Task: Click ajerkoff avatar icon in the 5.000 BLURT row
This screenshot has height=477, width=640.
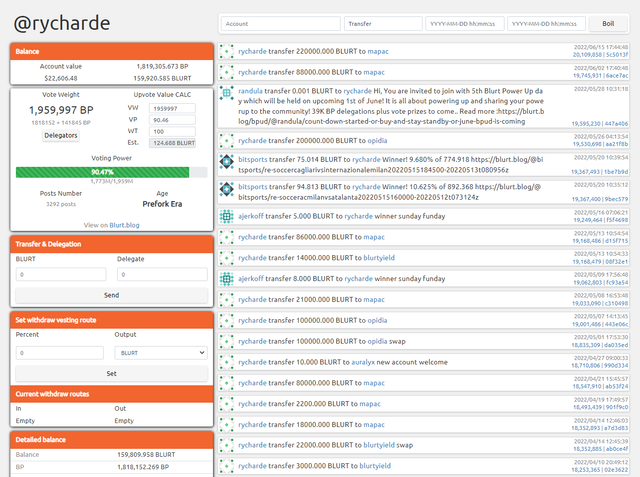Action: pyautogui.click(x=227, y=216)
